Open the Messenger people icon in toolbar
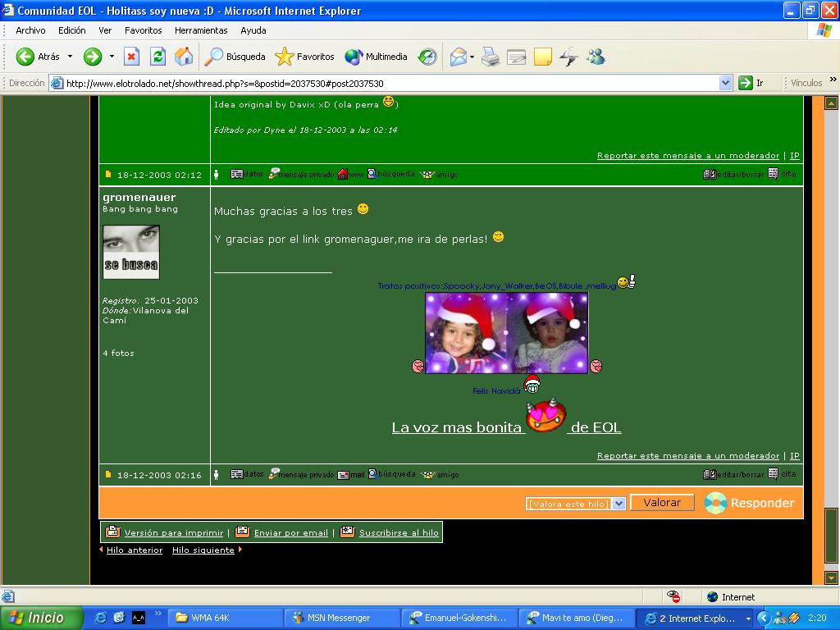Viewport: 840px width, 630px height. click(596, 57)
